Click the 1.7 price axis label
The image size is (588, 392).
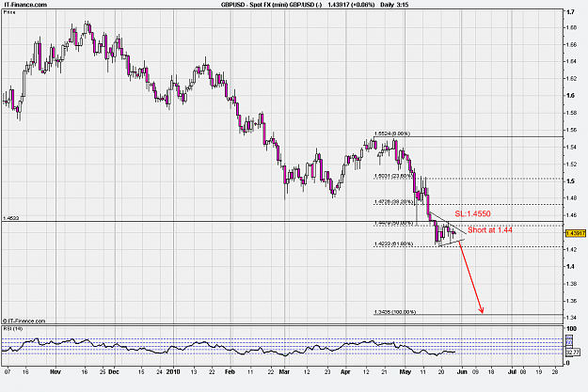click(x=570, y=12)
